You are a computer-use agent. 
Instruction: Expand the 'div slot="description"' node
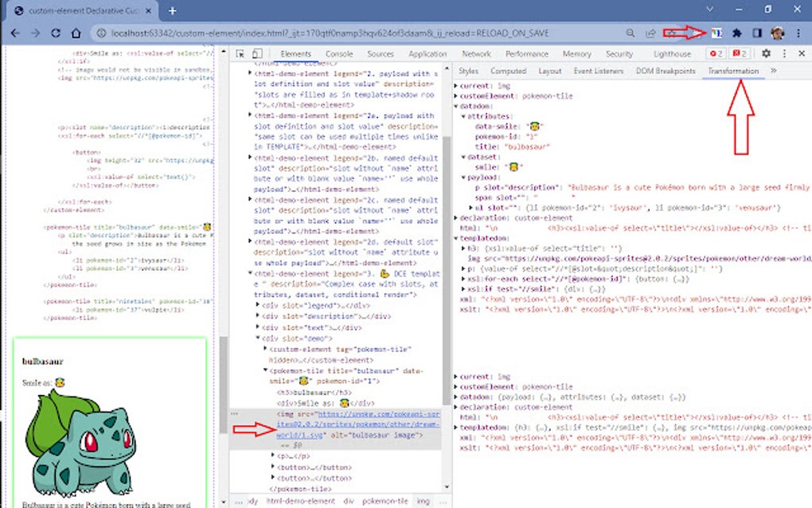point(258,316)
